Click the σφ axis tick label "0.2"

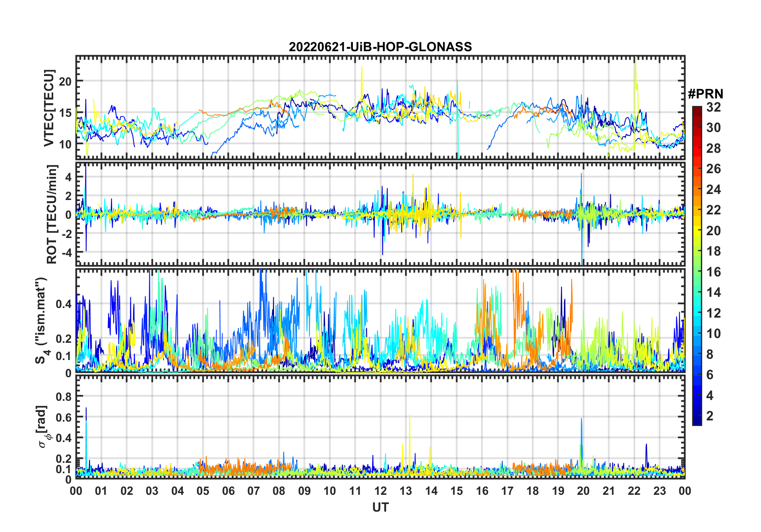(x=64, y=459)
